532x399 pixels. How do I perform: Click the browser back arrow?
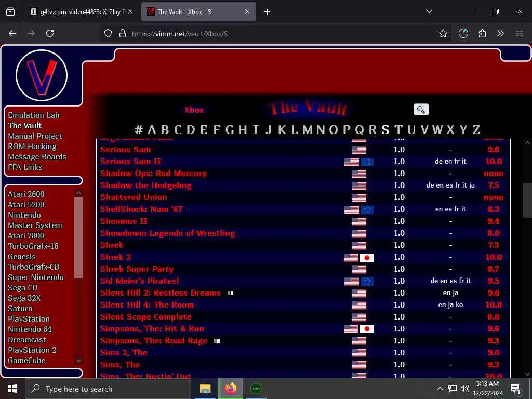(12, 33)
